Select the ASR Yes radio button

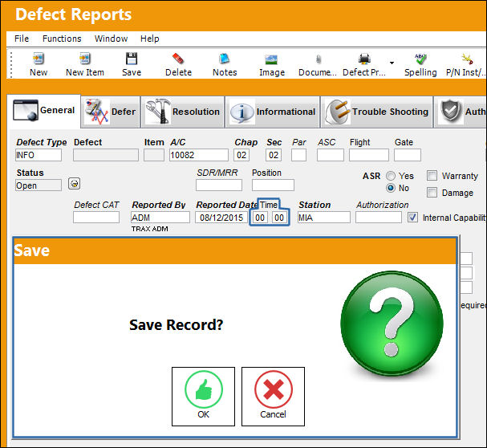tap(391, 176)
